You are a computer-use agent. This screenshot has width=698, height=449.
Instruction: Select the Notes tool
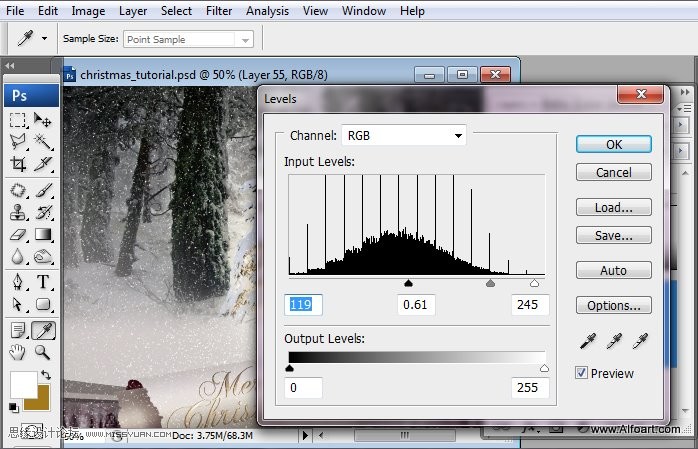point(18,331)
